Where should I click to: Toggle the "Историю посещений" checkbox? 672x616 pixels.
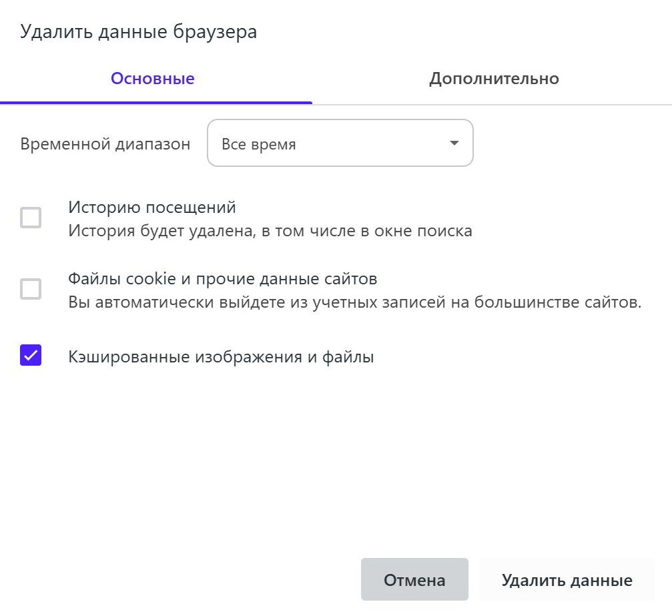[x=31, y=218]
